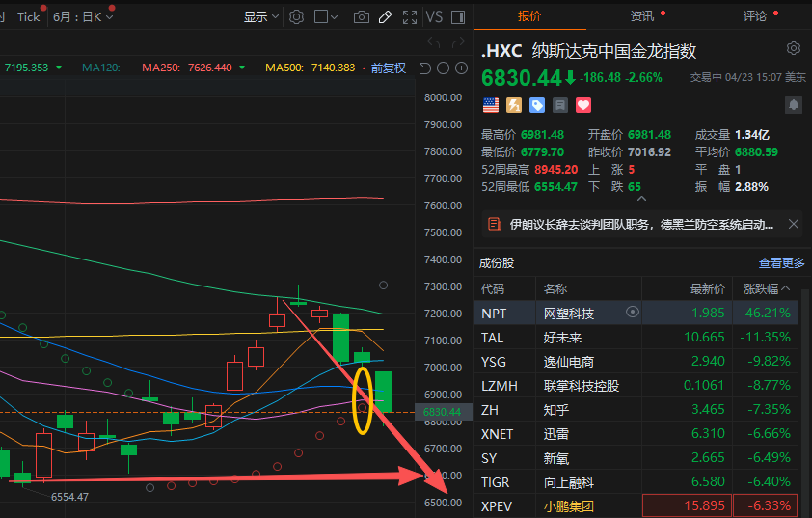The width and height of the screenshot is (812, 518).
Task: Click the grey event marker near 7300
Action: click(383, 285)
